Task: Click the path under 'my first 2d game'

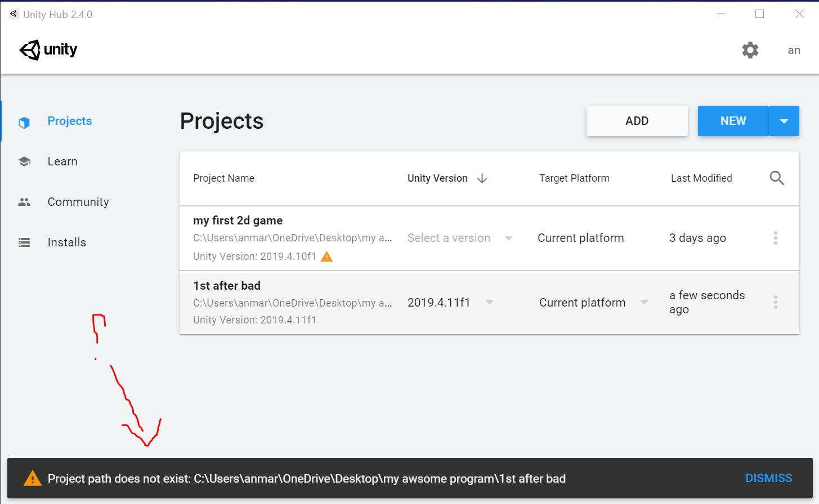Action: [x=293, y=238]
